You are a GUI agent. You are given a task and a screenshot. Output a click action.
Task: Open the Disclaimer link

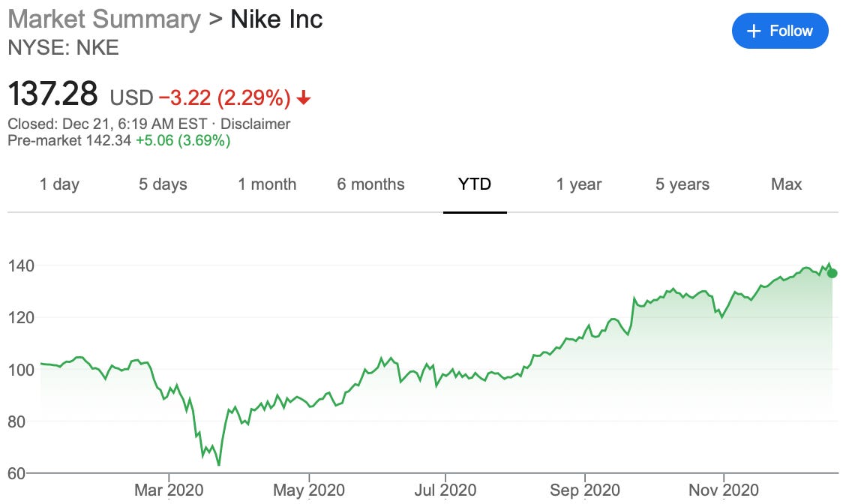[256, 124]
